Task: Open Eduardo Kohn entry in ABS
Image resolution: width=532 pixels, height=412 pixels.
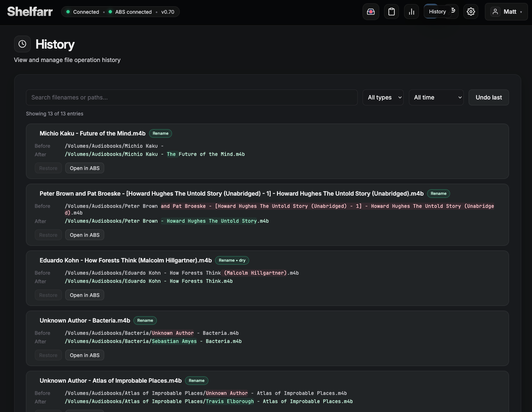Action: [85, 295]
